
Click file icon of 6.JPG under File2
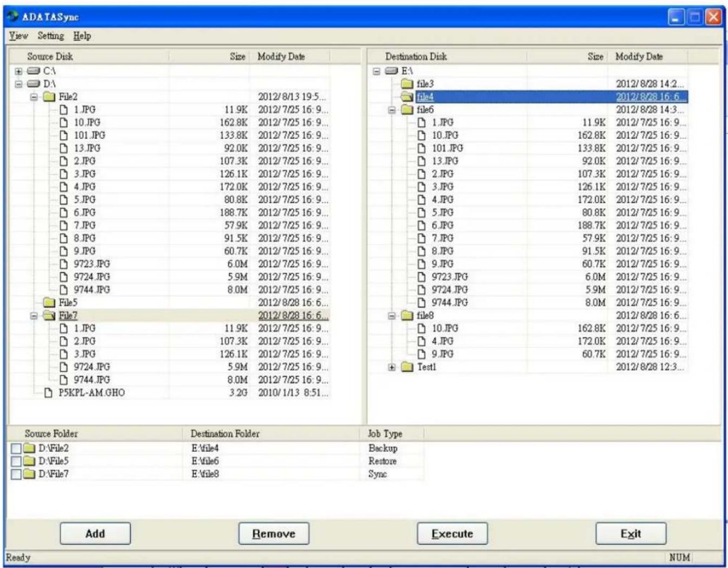pos(63,213)
